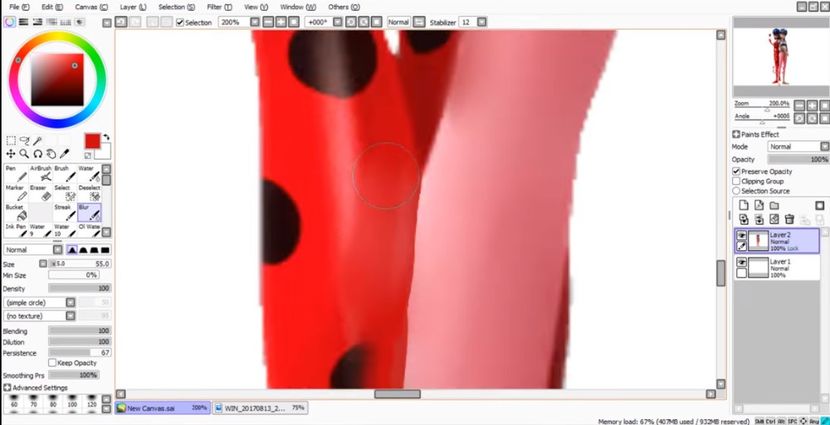Hide Layer1 using its eye icon
This screenshot has width=830, height=425.
tap(742, 262)
